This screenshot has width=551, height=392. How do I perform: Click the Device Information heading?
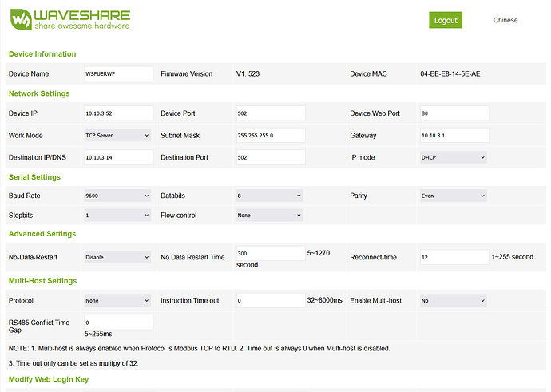[x=42, y=54]
